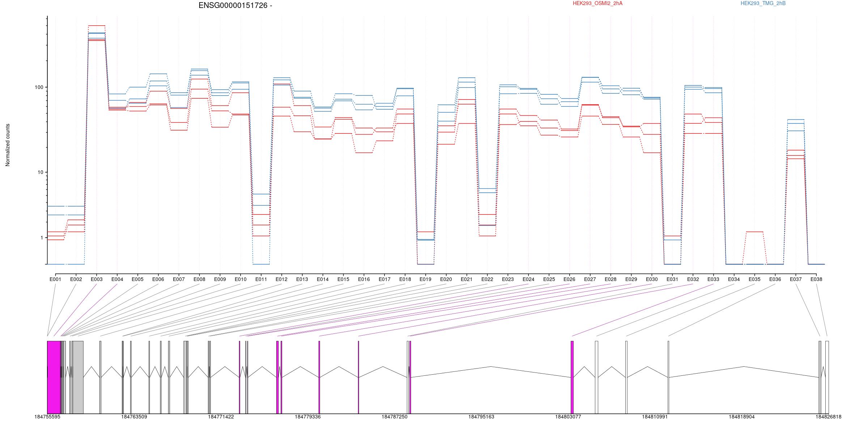Click genomic coordinate 184826818
The height and width of the screenshot is (434, 868).
829,417
